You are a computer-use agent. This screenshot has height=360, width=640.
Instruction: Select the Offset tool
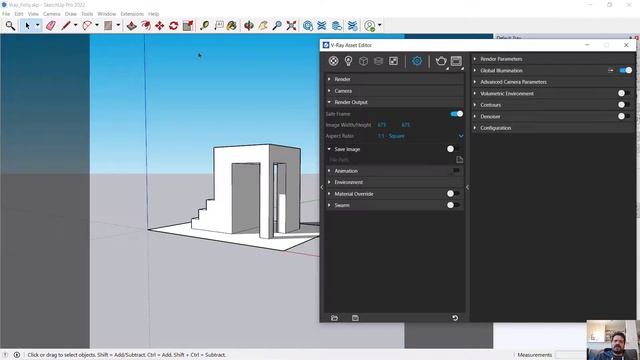click(145, 26)
